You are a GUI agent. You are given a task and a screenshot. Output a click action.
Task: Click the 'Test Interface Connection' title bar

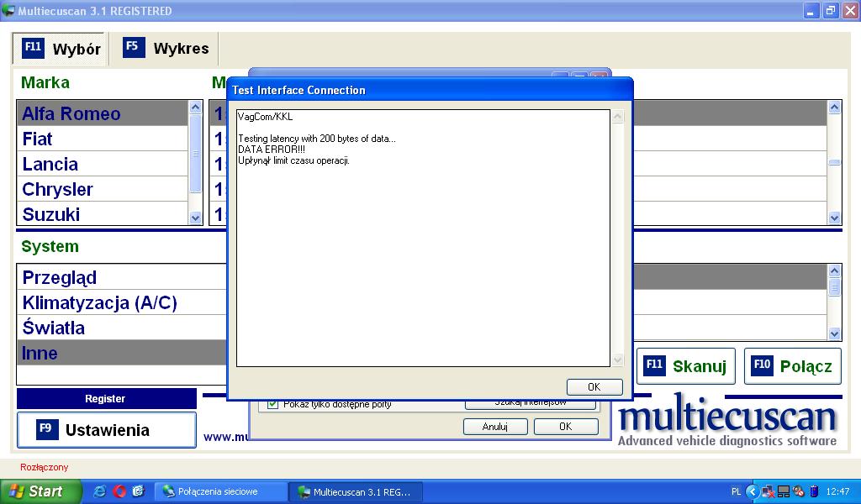coord(430,90)
